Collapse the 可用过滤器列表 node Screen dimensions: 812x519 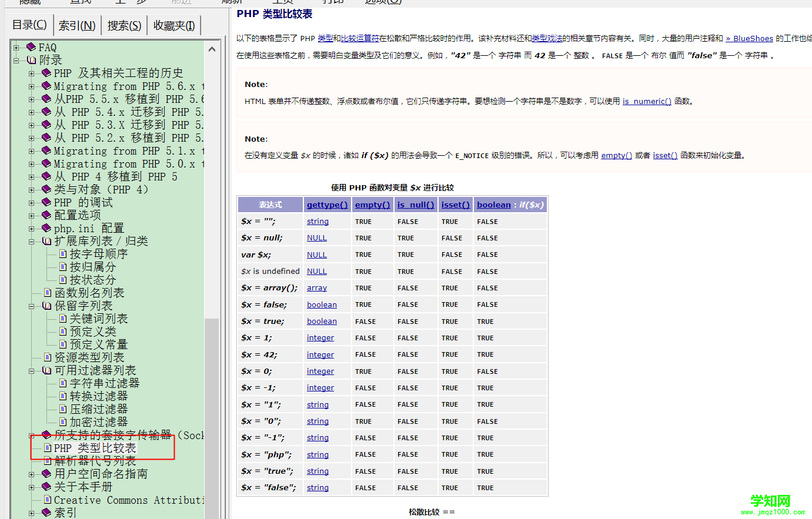(x=32, y=371)
